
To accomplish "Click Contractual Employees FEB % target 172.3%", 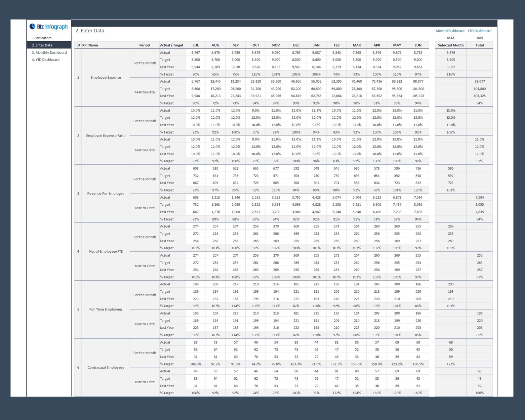I will pos(336,364).
